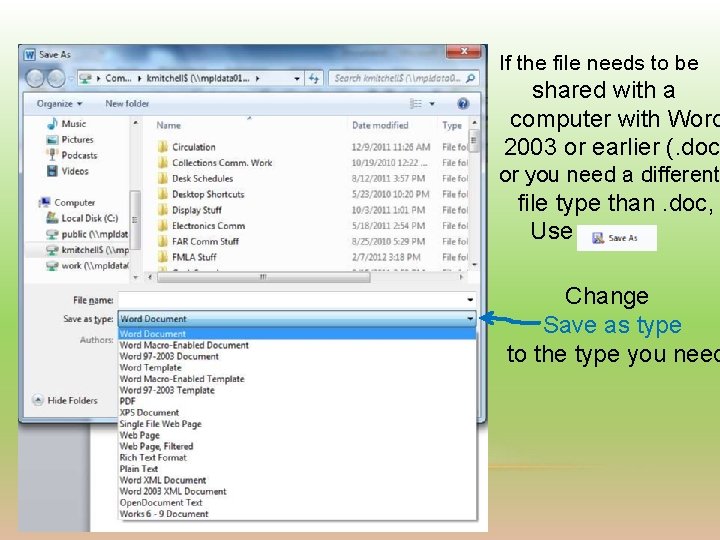Click the file list vertical scrollbar thumb

474,141
